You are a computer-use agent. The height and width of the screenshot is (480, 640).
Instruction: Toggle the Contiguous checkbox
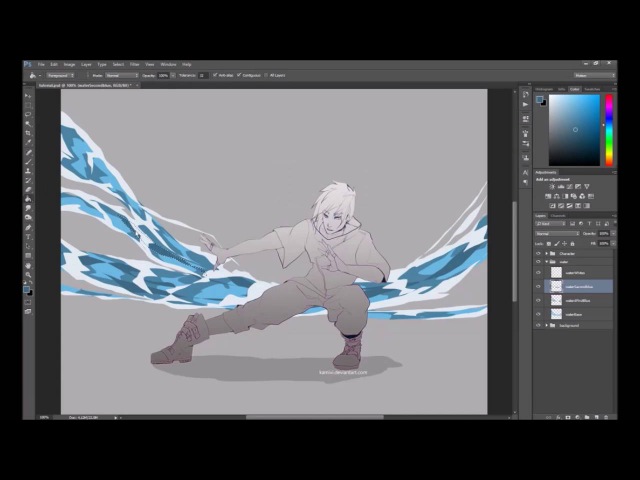click(239, 75)
